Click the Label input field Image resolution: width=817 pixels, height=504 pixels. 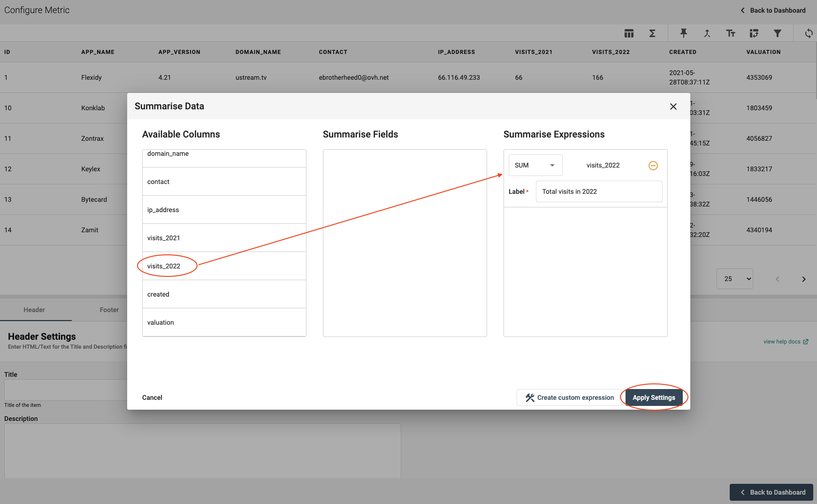click(599, 191)
